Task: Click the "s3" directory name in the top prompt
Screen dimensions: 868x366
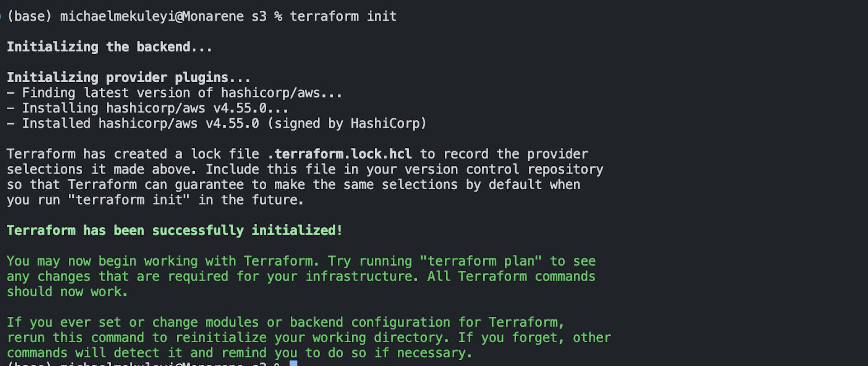Action: [259, 17]
